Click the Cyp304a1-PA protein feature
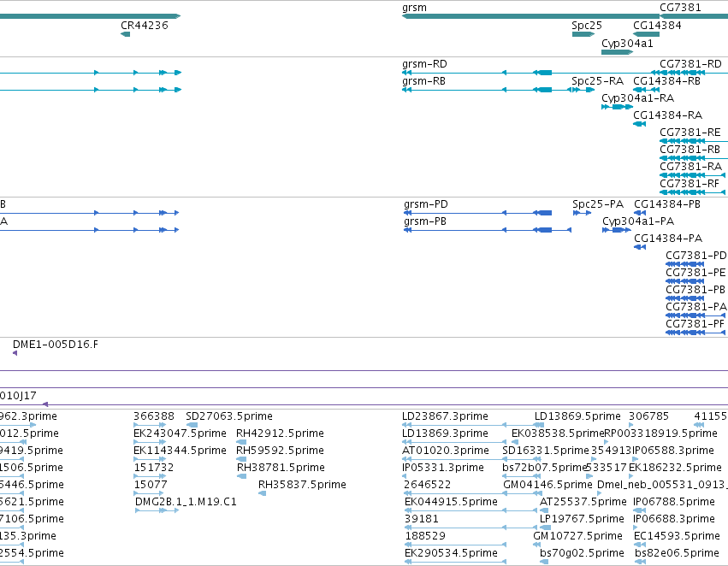728x566 pixels. [x=617, y=230]
